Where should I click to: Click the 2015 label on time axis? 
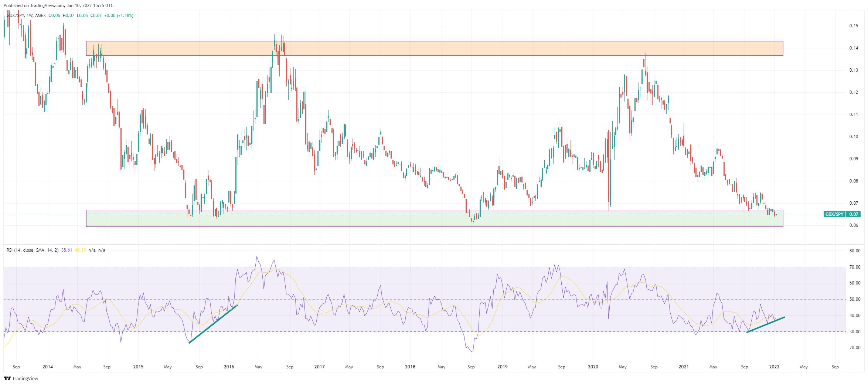coord(138,367)
